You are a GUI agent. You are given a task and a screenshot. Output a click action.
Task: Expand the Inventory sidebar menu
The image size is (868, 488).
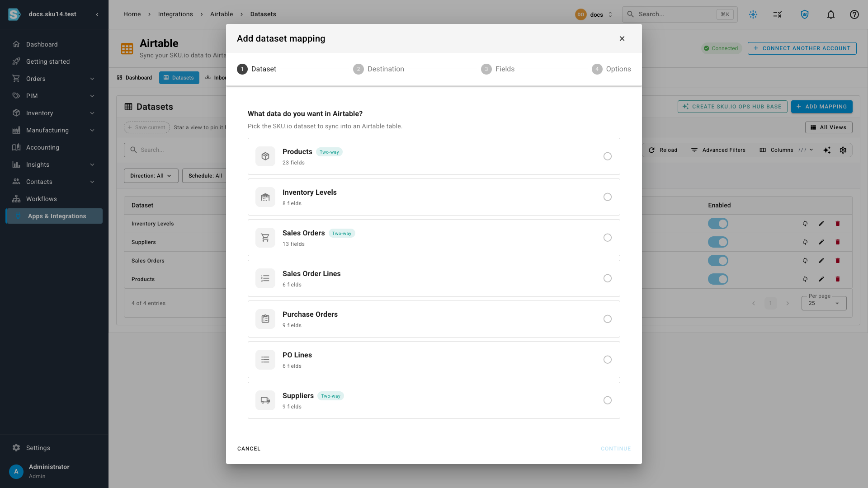point(92,113)
